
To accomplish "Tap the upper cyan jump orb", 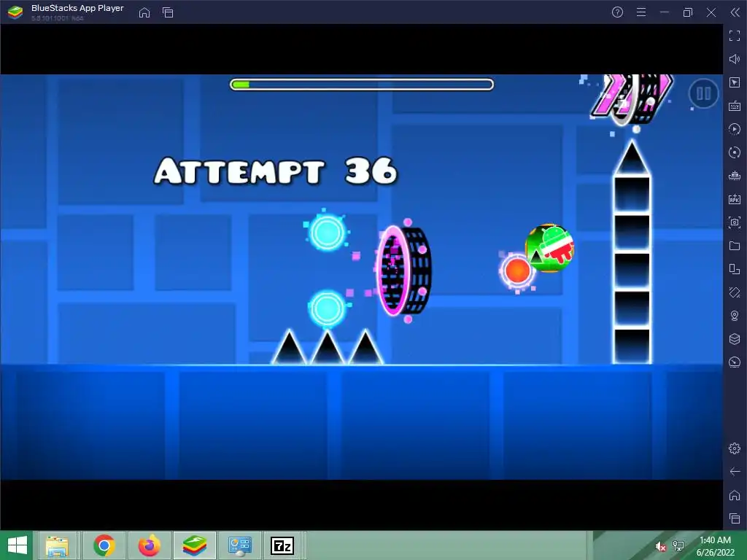I will 327,232.
